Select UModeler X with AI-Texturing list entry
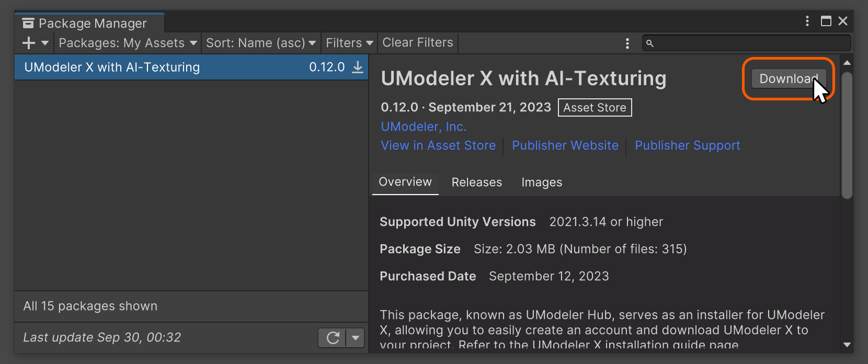The height and width of the screenshot is (364, 868). coord(157,67)
